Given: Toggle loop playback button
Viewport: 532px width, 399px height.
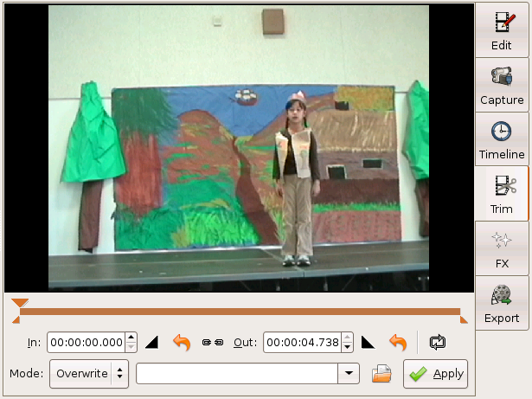Looking at the screenshot, I should 437,342.
